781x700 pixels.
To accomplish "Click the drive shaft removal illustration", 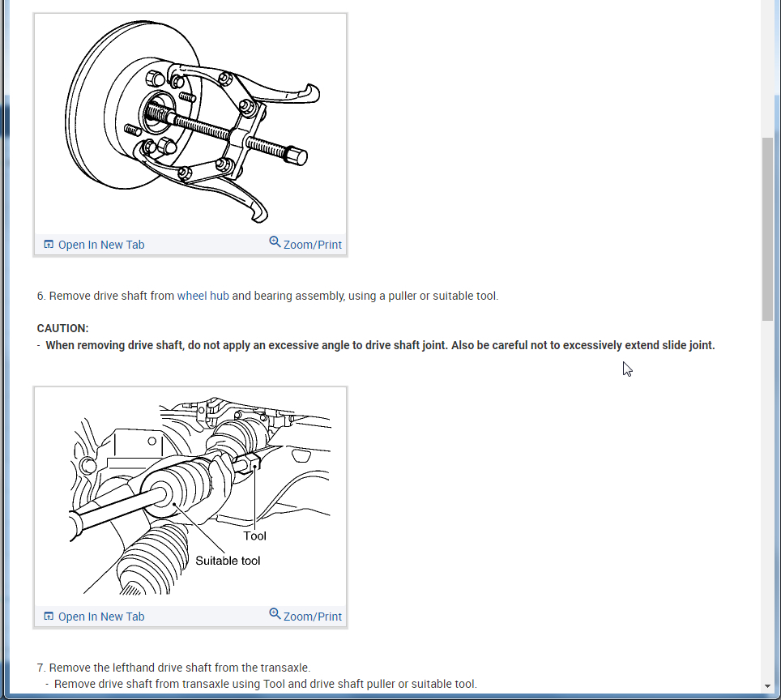I will point(190,496).
